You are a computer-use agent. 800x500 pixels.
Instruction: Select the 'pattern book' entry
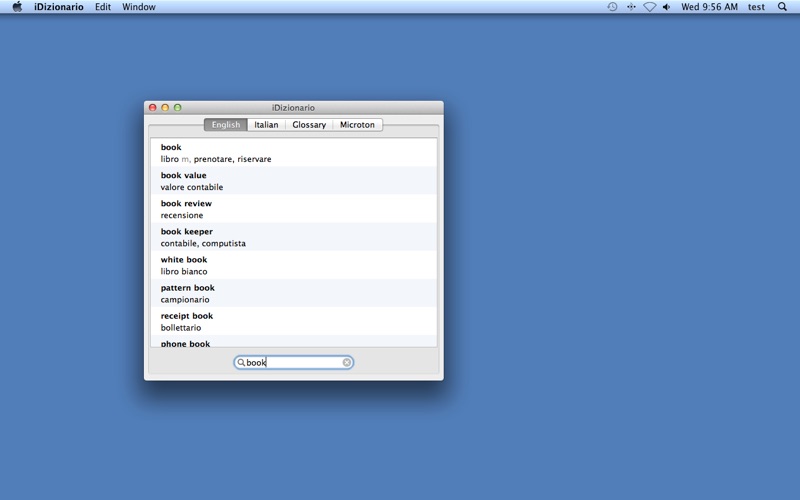pyautogui.click(x=294, y=293)
